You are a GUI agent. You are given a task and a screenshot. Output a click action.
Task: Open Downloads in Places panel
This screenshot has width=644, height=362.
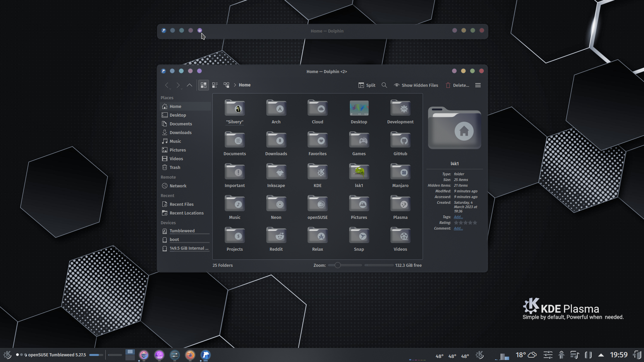point(186,132)
